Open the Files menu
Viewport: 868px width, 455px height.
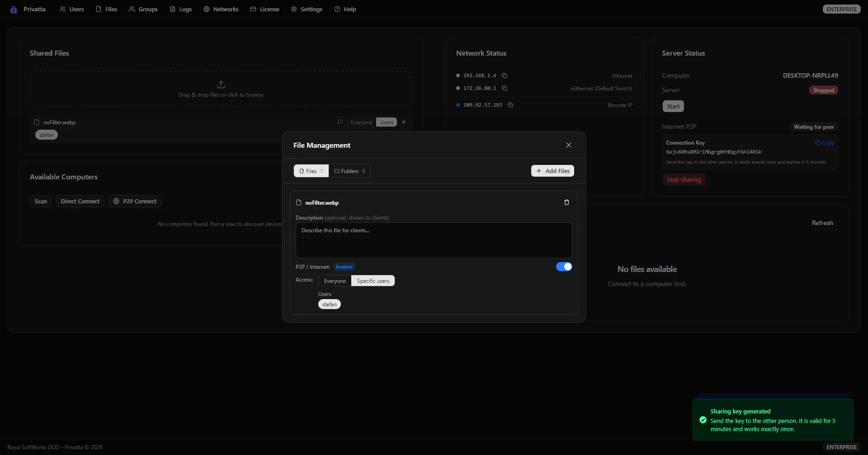coord(106,9)
